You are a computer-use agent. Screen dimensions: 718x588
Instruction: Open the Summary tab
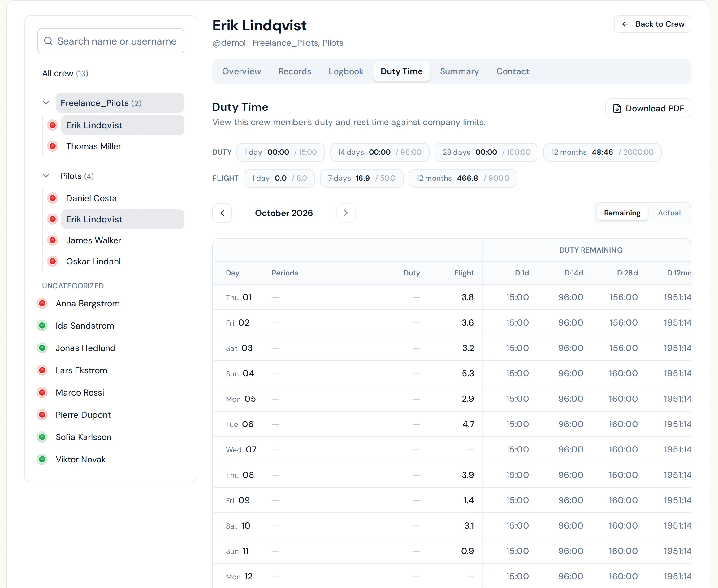pyautogui.click(x=459, y=71)
